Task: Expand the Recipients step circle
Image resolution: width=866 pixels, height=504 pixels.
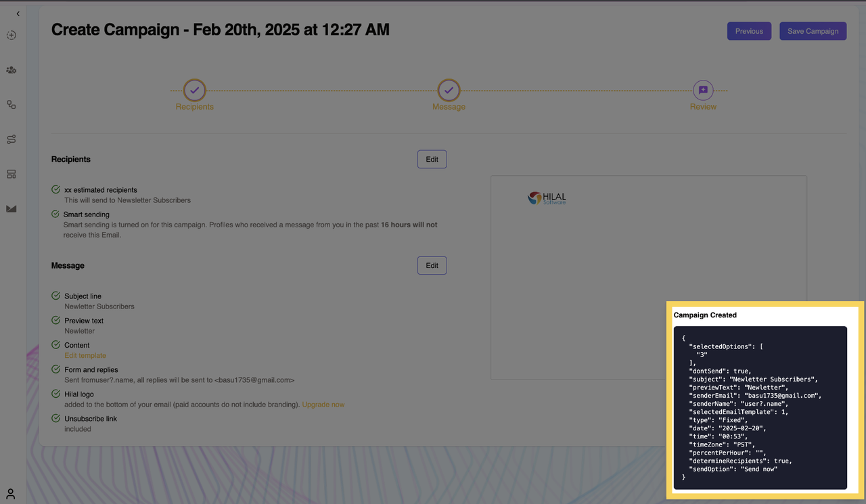Action: click(194, 90)
